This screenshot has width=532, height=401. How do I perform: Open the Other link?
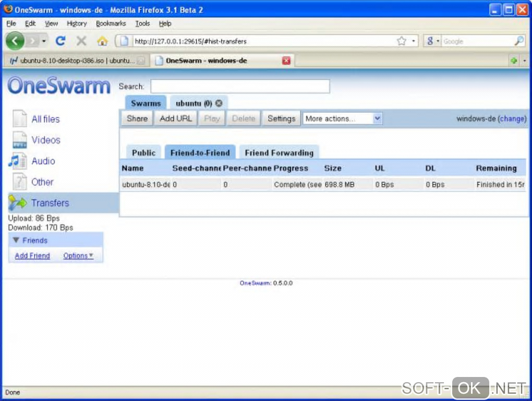pyautogui.click(x=42, y=182)
